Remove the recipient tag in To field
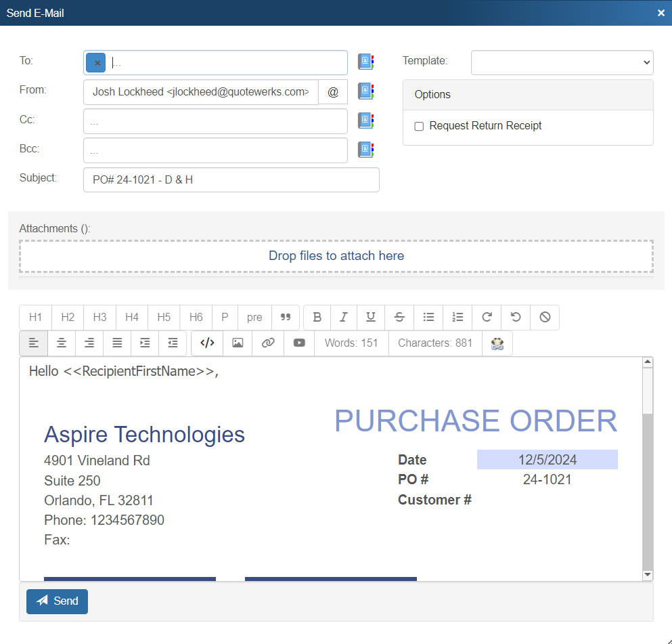 coord(97,63)
